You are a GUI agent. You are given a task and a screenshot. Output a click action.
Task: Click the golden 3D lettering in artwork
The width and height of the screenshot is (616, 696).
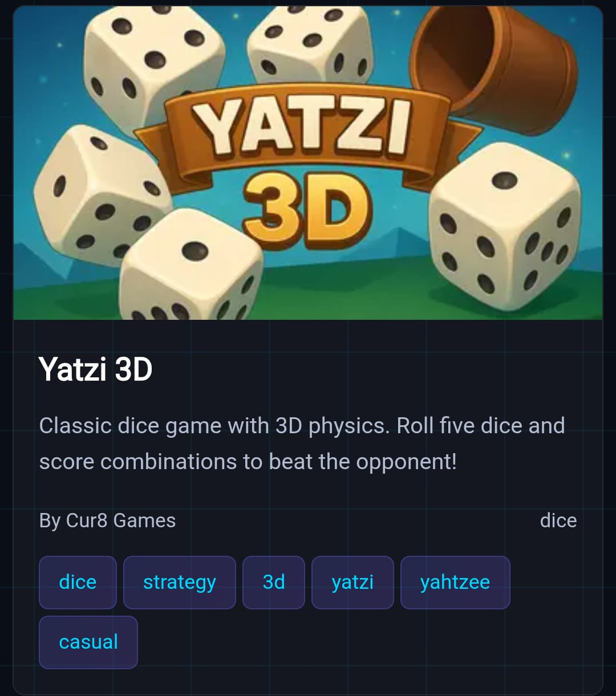tap(305, 208)
